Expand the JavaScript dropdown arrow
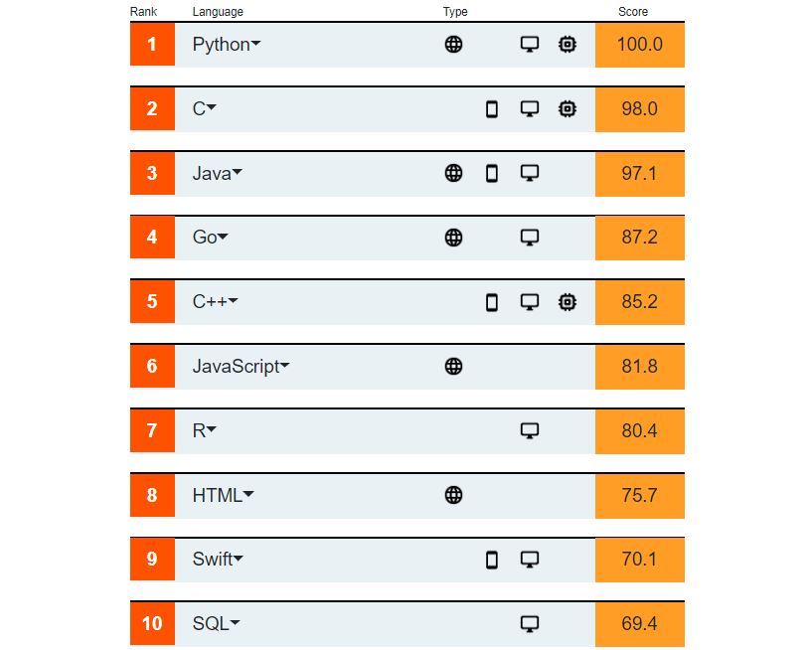 tap(285, 366)
